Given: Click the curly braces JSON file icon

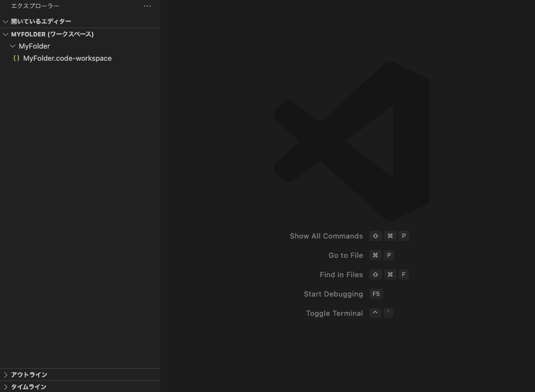Looking at the screenshot, I should (16, 59).
